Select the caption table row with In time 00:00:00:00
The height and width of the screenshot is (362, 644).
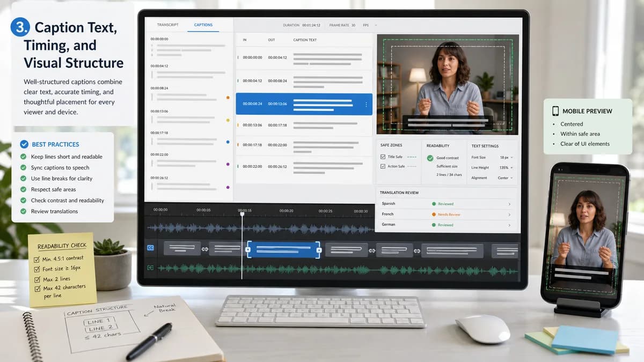point(304,58)
